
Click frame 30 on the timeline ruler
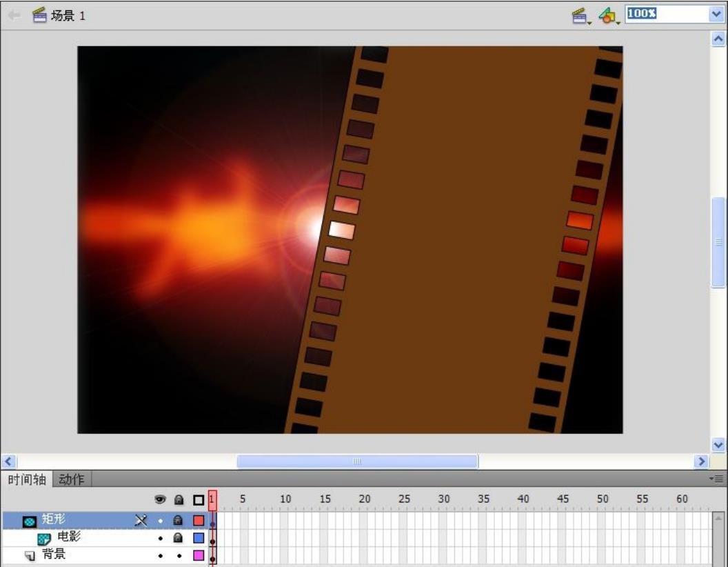tap(443, 499)
